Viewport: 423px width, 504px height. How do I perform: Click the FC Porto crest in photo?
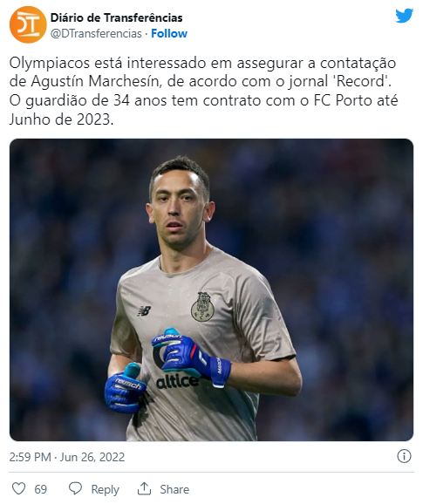(203, 307)
